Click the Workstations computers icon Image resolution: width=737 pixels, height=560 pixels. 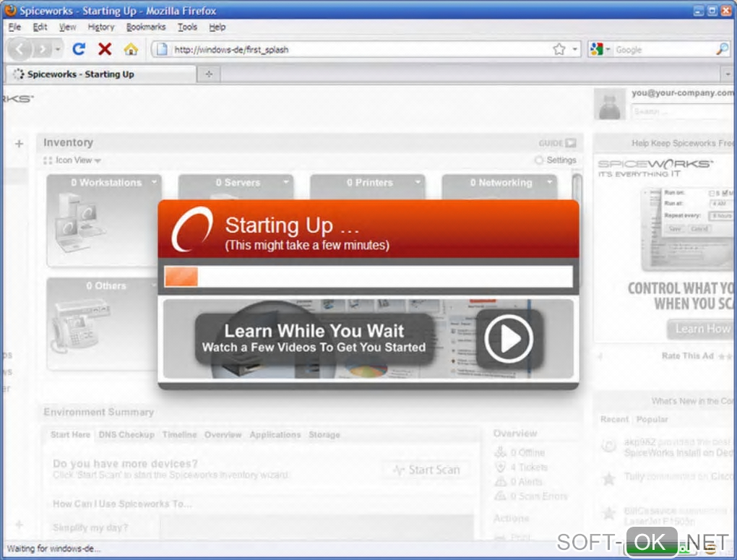click(80, 223)
